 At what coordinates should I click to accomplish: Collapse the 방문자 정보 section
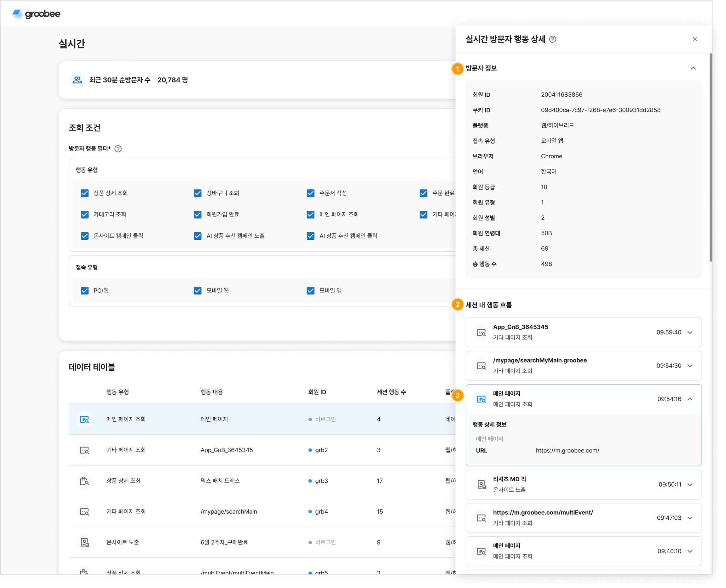point(693,68)
